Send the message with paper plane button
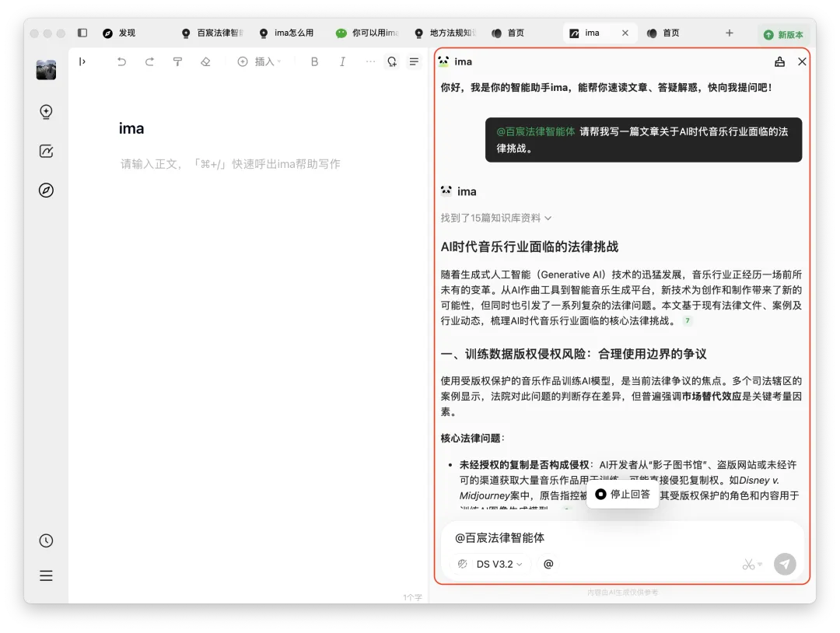This screenshot has width=840, height=633. 785,564
